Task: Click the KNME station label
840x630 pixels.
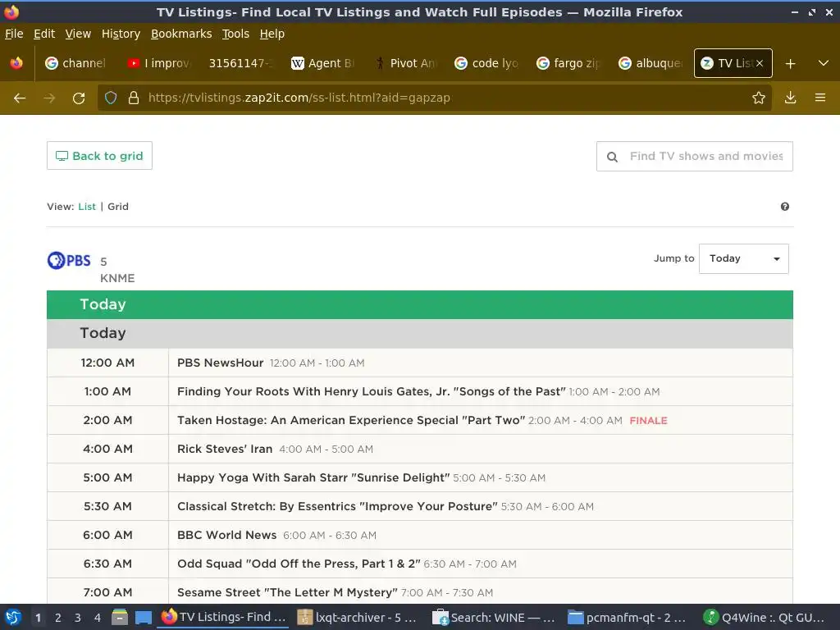Action: [117, 279]
